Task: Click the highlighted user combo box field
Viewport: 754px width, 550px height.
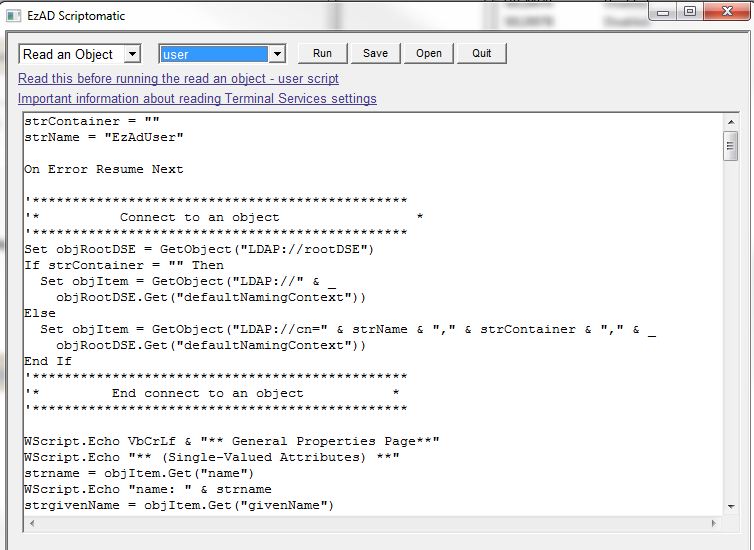Action: tap(214, 54)
